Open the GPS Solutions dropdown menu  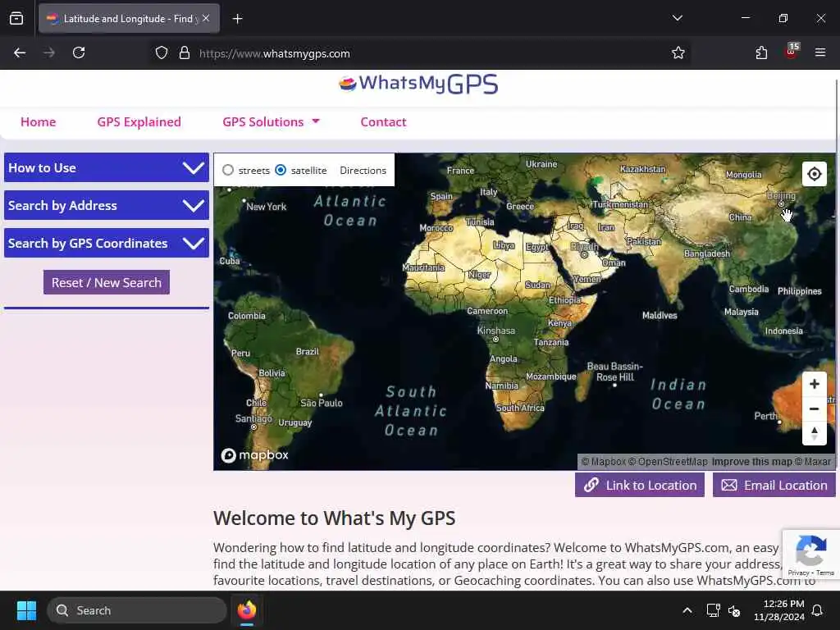(271, 121)
